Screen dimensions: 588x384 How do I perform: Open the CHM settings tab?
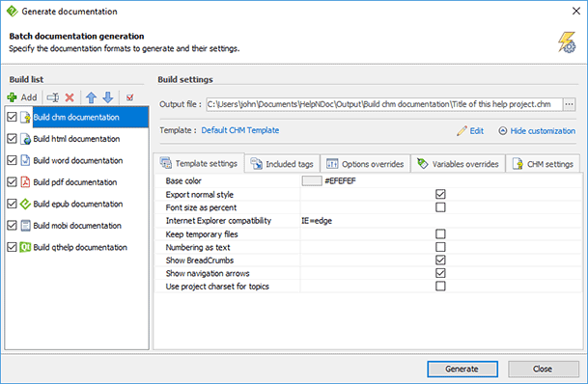(543, 164)
